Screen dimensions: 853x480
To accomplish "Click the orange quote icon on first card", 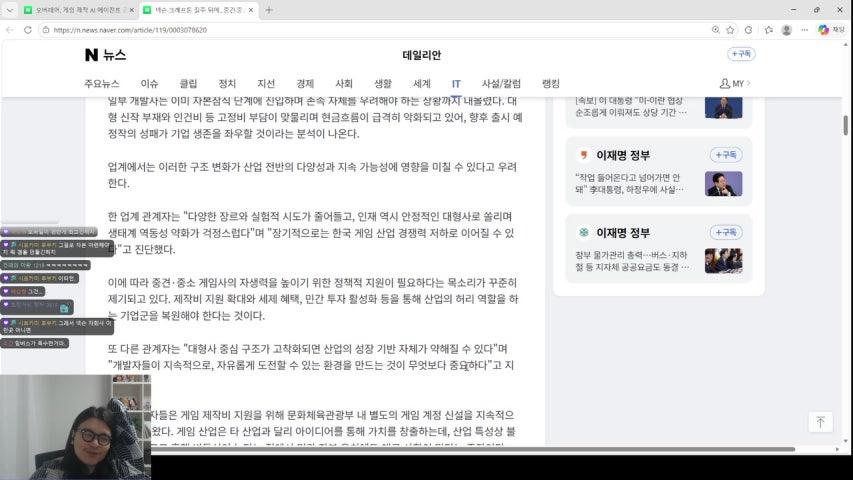I will [x=584, y=155].
